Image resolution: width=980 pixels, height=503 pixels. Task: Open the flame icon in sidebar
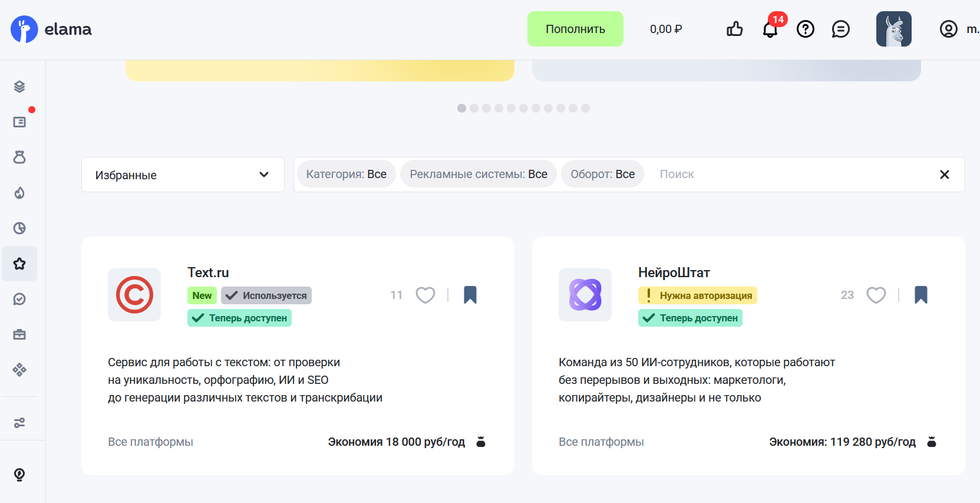[x=19, y=193]
